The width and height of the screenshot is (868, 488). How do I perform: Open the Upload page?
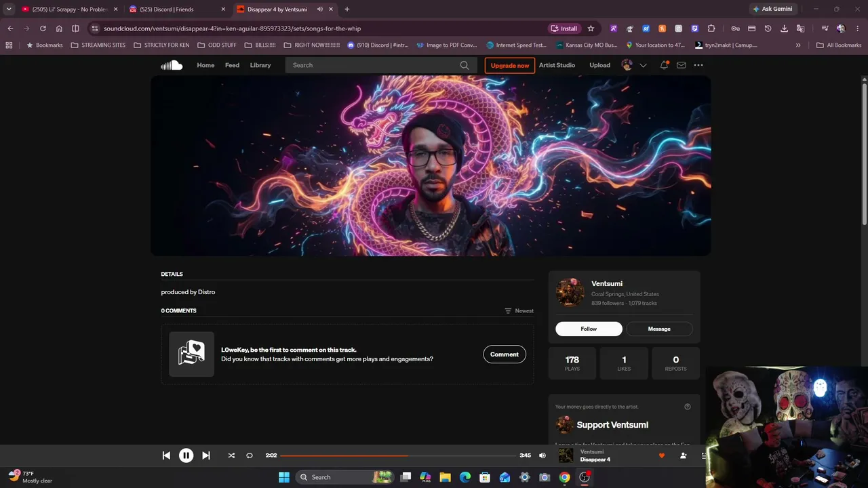(599, 65)
